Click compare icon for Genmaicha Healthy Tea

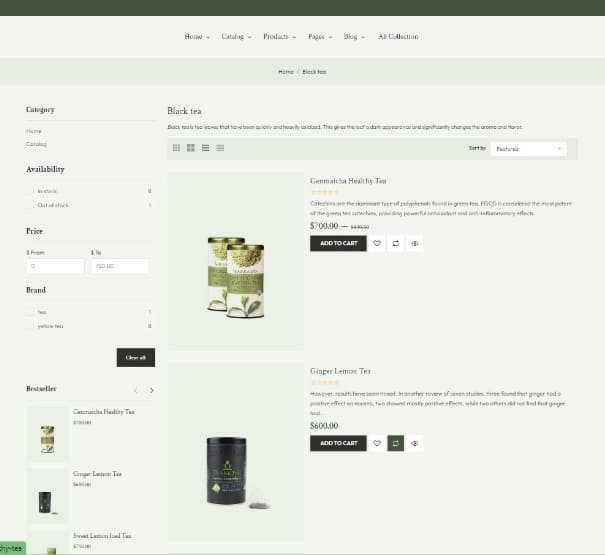tap(396, 243)
